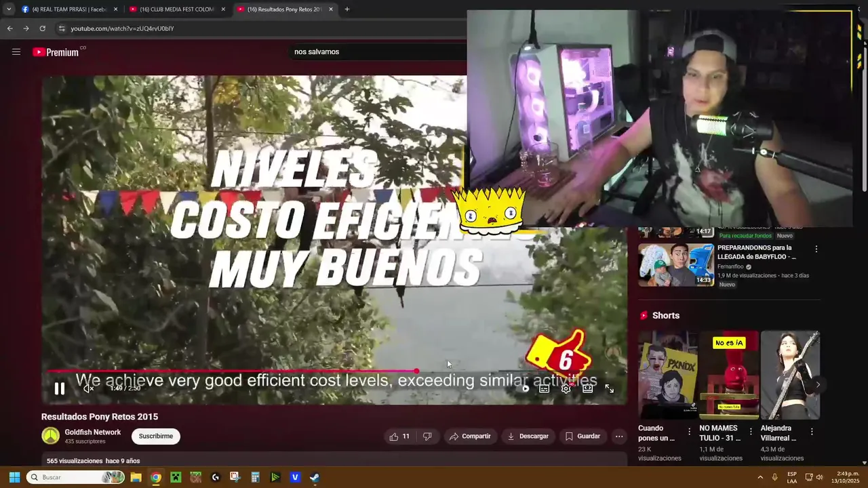Screen dimensions: 868x488
Task: Open the "Cuando pones un..." Short thumbnail
Action: (668, 375)
